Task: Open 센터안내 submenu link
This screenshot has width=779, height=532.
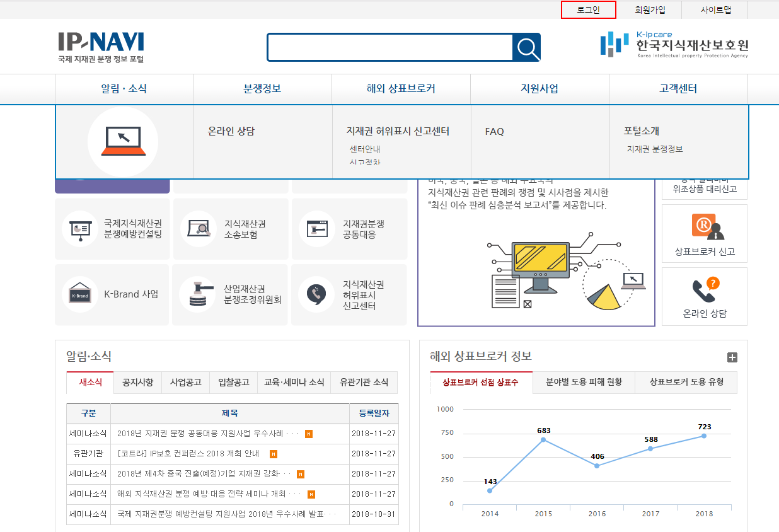Action: [365, 149]
